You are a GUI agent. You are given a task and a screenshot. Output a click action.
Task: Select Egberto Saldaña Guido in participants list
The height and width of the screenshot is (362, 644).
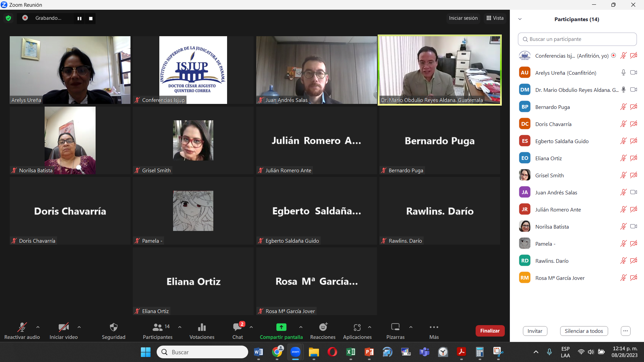[x=577, y=141]
